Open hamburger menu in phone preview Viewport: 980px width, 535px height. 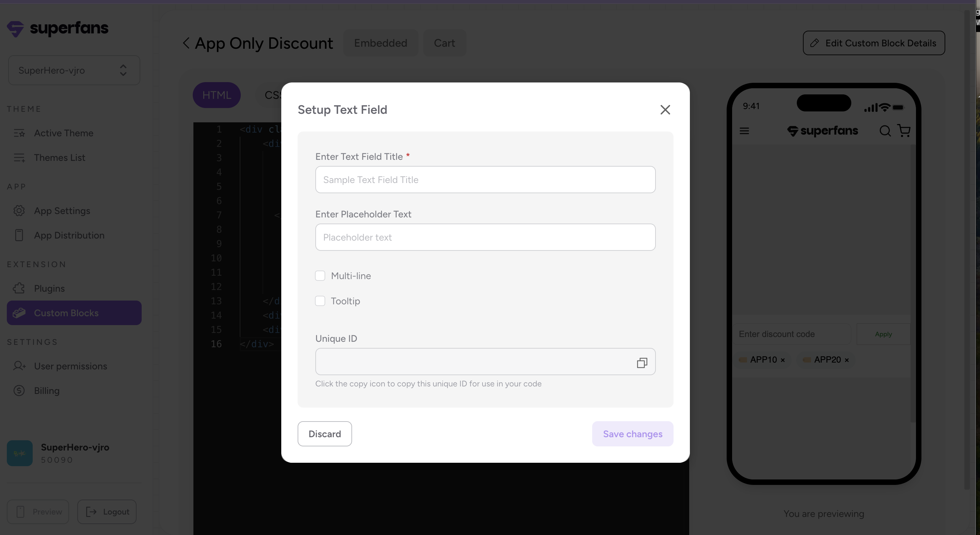click(744, 131)
